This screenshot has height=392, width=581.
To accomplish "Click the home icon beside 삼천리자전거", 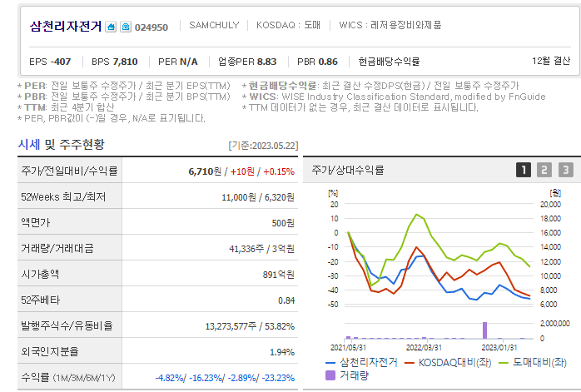I will [x=111, y=27].
